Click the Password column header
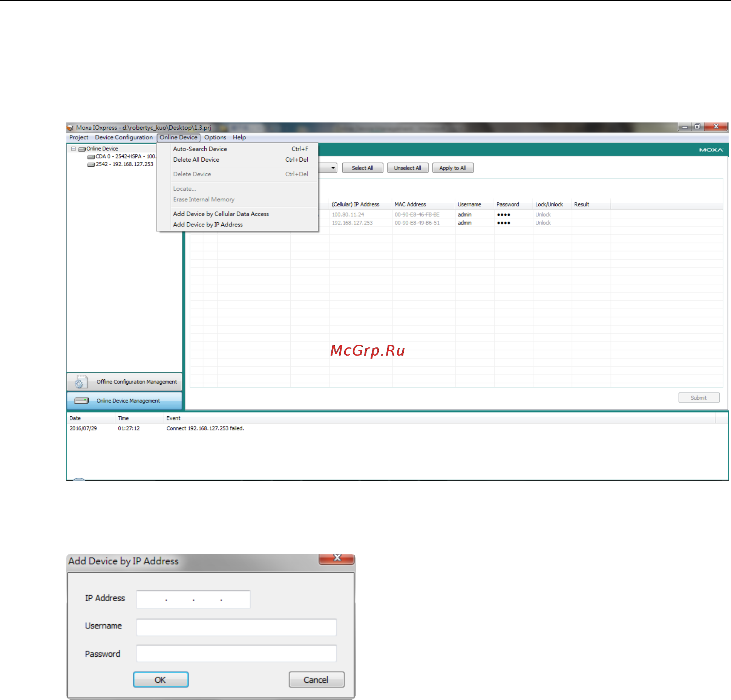Image resolution: width=731 pixels, height=700 pixels. [513, 205]
